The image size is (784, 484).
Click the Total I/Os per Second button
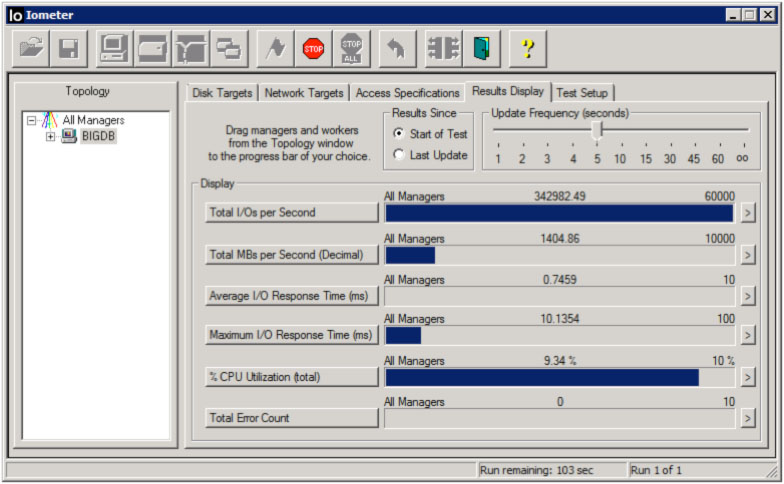tap(292, 212)
